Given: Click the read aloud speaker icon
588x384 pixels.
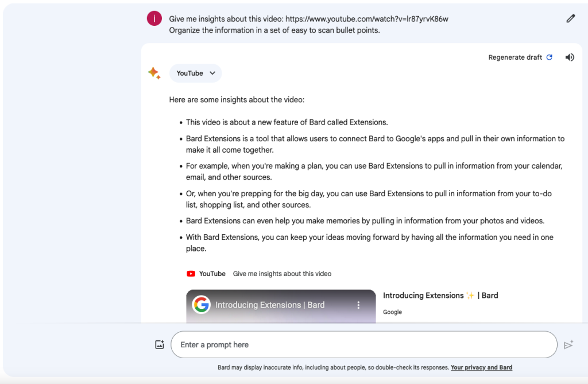Looking at the screenshot, I should 570,57.
